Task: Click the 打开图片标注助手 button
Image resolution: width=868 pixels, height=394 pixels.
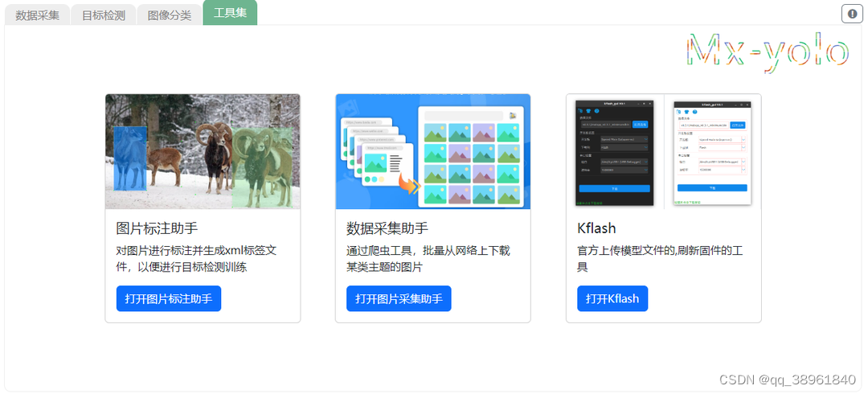Action: (169, 298)
